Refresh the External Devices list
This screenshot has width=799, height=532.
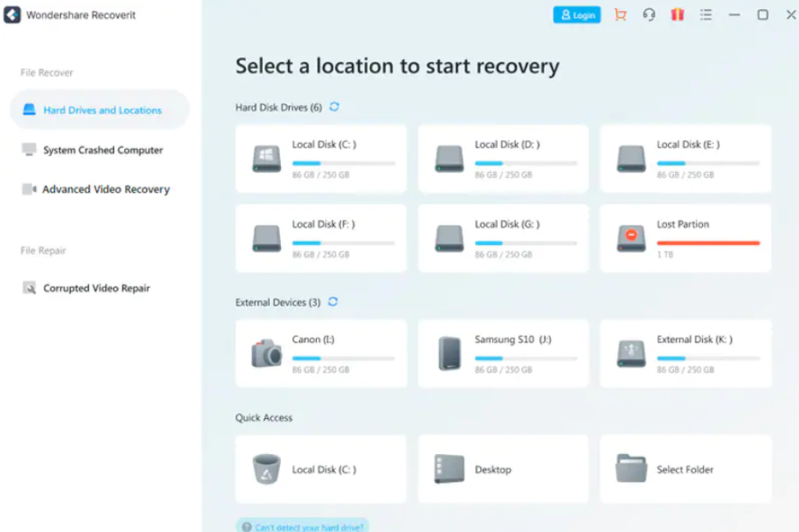pos(332,302)
